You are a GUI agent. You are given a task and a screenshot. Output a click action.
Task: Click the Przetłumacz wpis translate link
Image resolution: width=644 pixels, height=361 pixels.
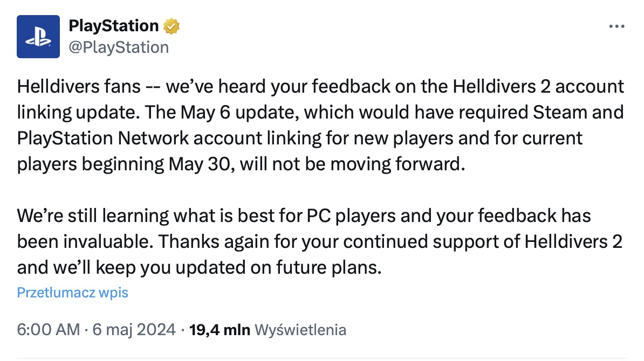[73, 293]
